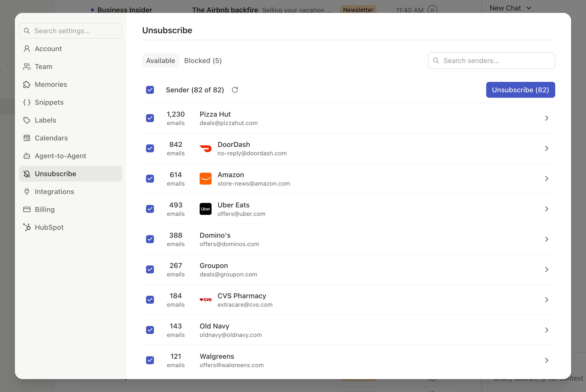Switch to the Blocked (5) tab
The width and height of the screenshot is (586, 392).
pos(203,61)
